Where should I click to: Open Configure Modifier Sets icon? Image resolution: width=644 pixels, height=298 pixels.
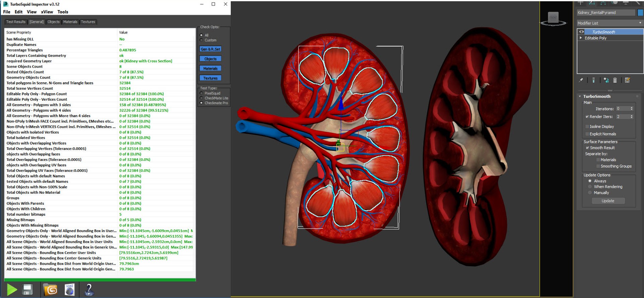pos(627,80)
